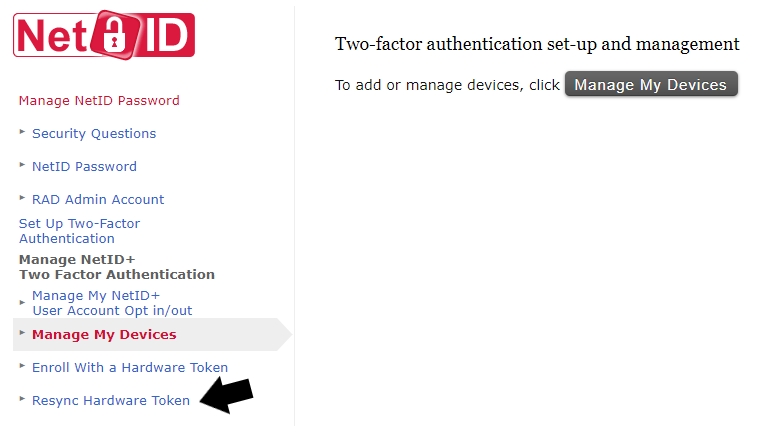The image size is (764, 426).
Task: Click arrow bullet beside Enroll With Hardware Token
Action: [22, 365]
